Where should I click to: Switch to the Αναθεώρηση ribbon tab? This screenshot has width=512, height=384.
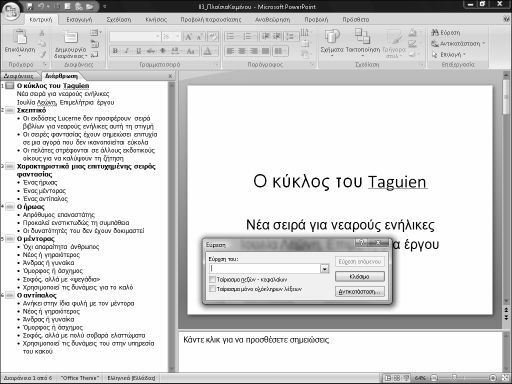coord(272,20)
